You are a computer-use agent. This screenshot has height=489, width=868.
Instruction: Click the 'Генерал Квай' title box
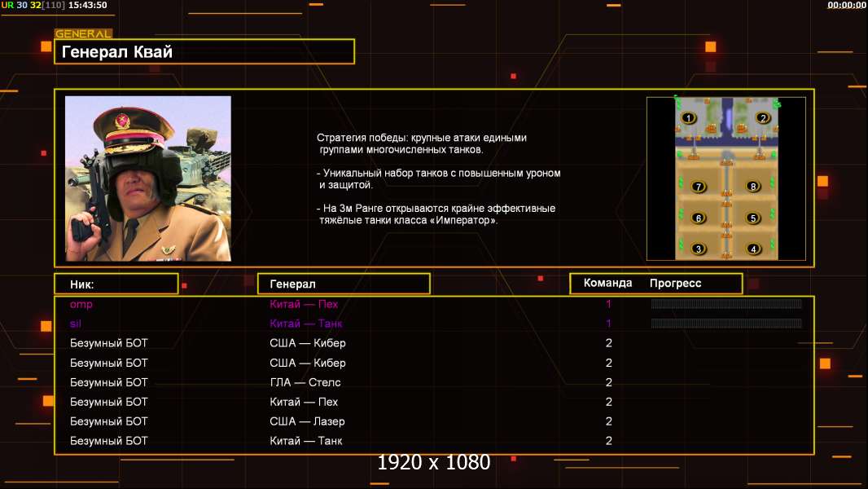click(204, 52)
